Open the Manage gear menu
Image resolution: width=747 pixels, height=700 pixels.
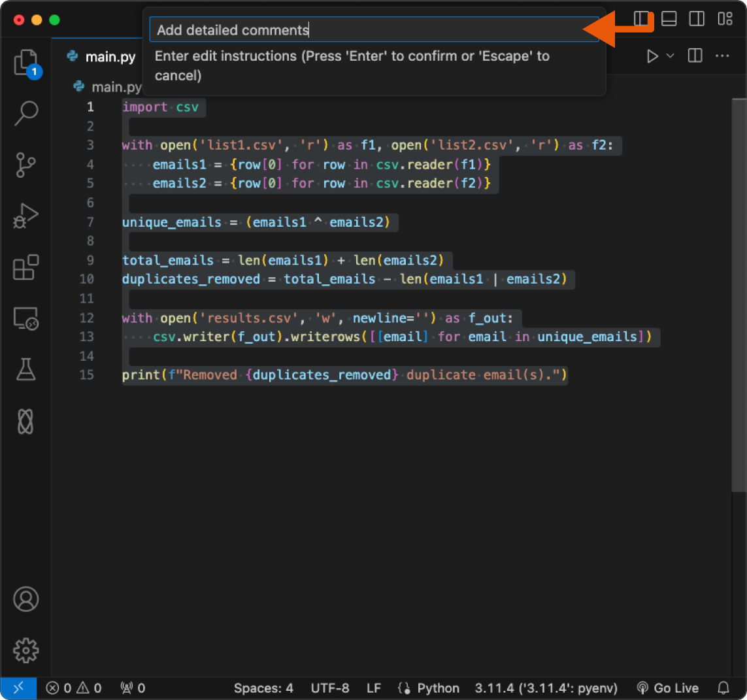(x=25, y=650)
